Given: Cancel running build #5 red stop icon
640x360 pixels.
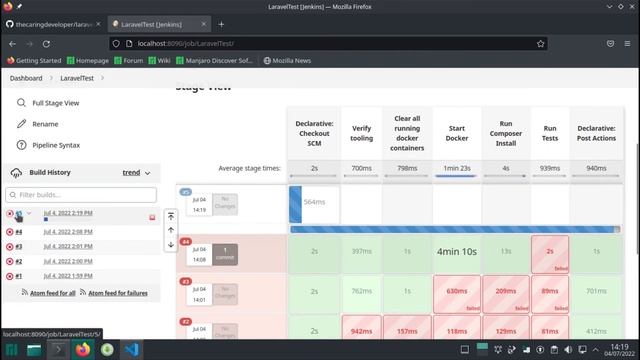Looking at the screenshot, I should (x=152, y=218).
